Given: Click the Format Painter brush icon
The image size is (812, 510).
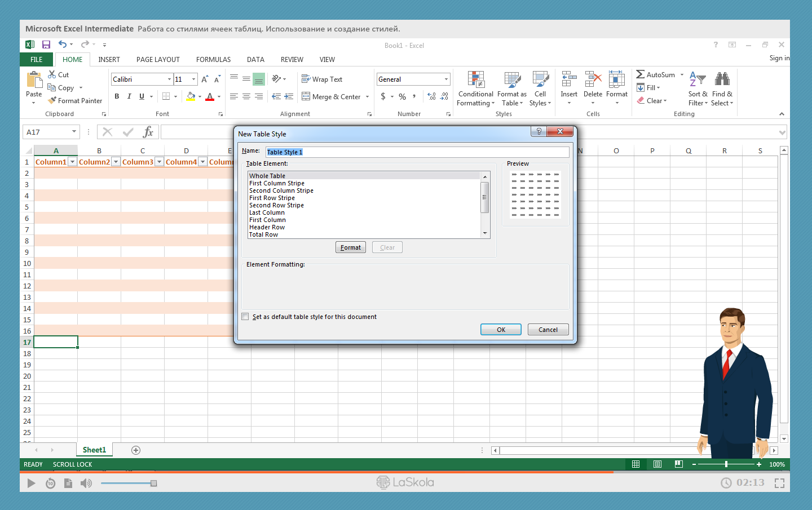Looking at the screenshot, I should coord(52,100).
